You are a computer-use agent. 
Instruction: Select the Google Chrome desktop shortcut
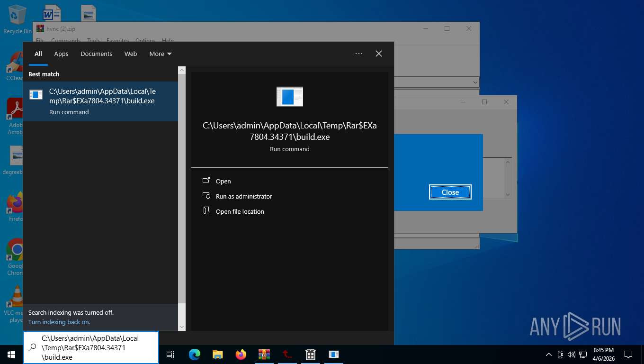[15, 257]
